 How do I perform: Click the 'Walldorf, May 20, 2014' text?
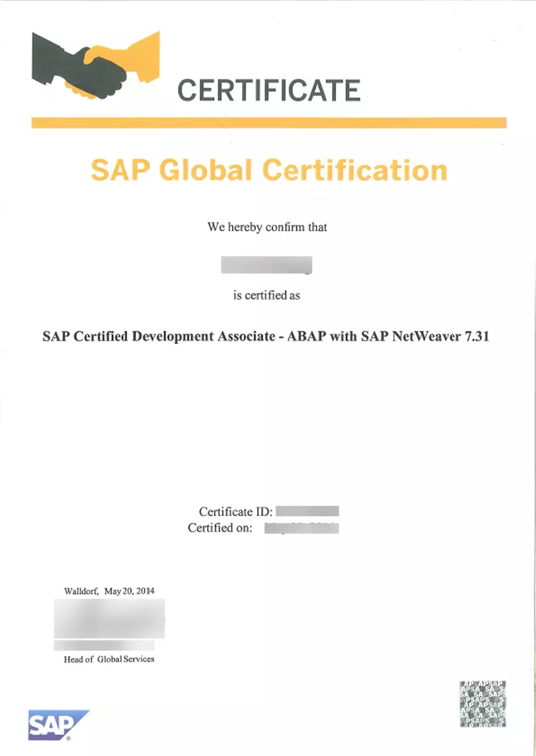point(109,591)
